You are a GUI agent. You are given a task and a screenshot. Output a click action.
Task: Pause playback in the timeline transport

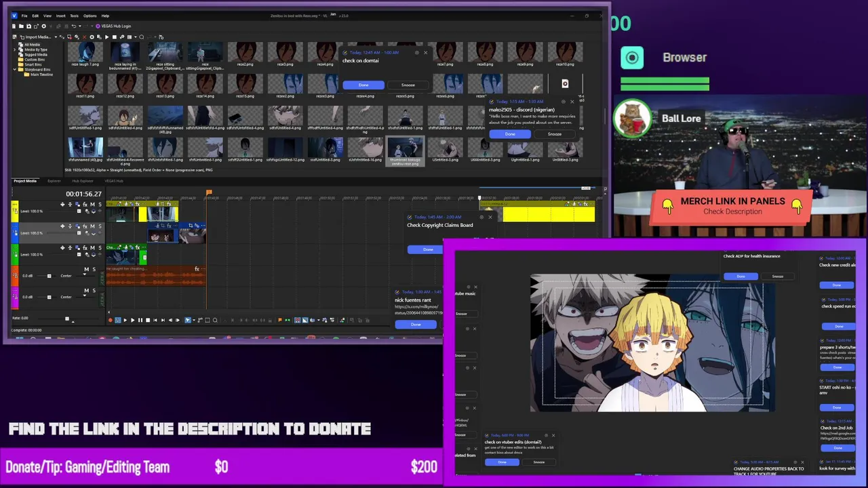coord(140,320)
